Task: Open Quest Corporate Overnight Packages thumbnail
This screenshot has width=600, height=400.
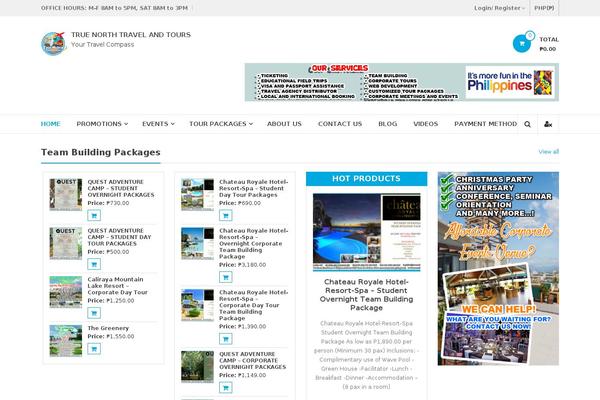Action: click(x=197, y=367)
